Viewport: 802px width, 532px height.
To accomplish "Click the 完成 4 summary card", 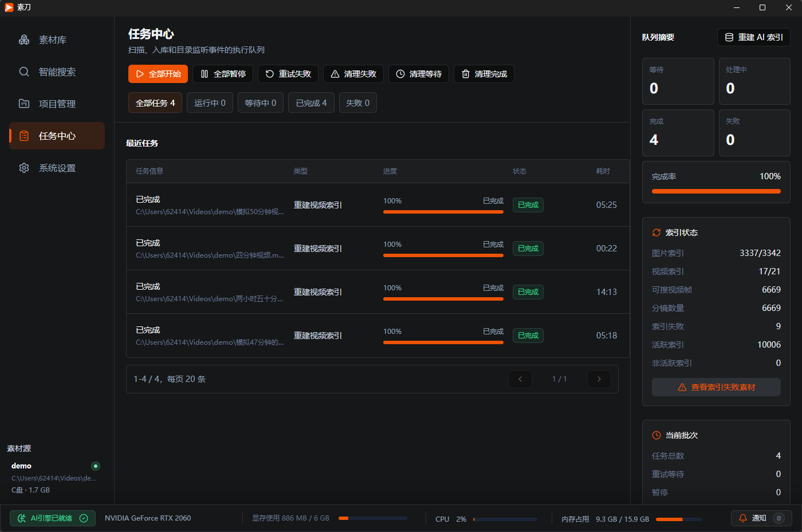I will pos(678,133).
